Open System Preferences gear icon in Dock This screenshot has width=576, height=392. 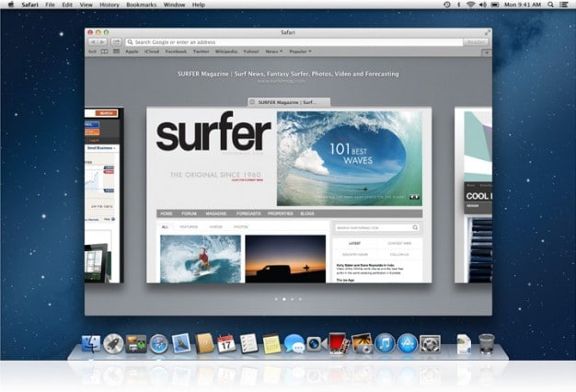pos(430,344)
